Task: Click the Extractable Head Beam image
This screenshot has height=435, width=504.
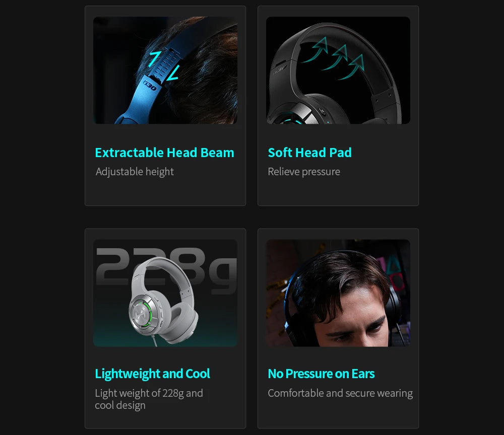Action: [x=165, y=70]
